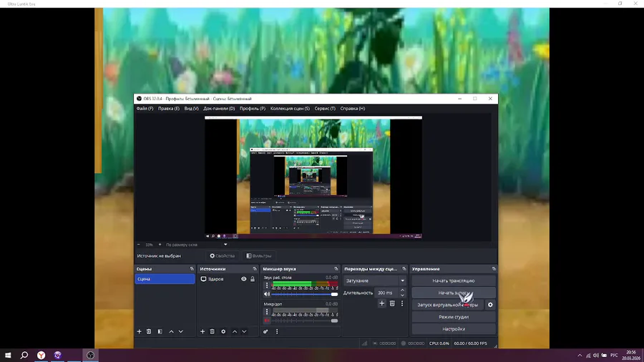Add a transition with the plus icon
Viewport: 644px width, 362px height.
381,303
